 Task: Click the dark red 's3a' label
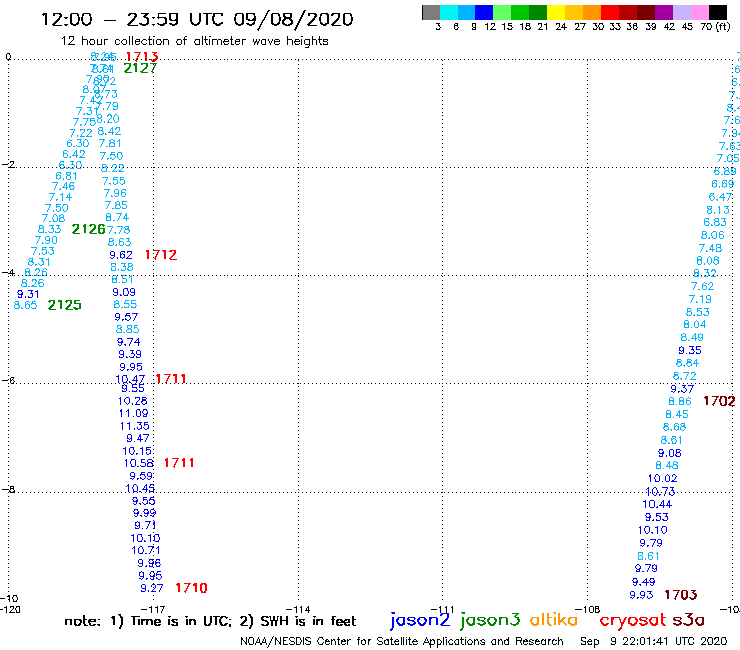point(688,620)
